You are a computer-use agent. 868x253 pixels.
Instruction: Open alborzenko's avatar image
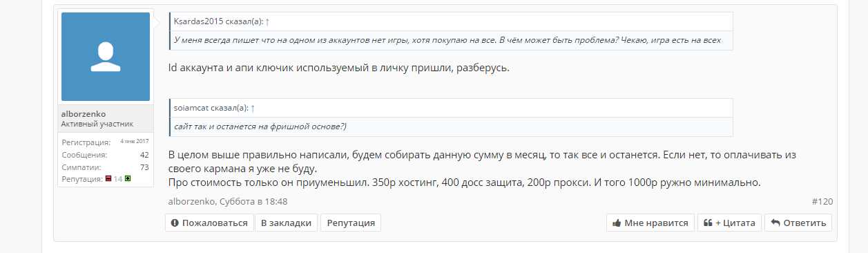pyautogui.click(x=106, y=57)
